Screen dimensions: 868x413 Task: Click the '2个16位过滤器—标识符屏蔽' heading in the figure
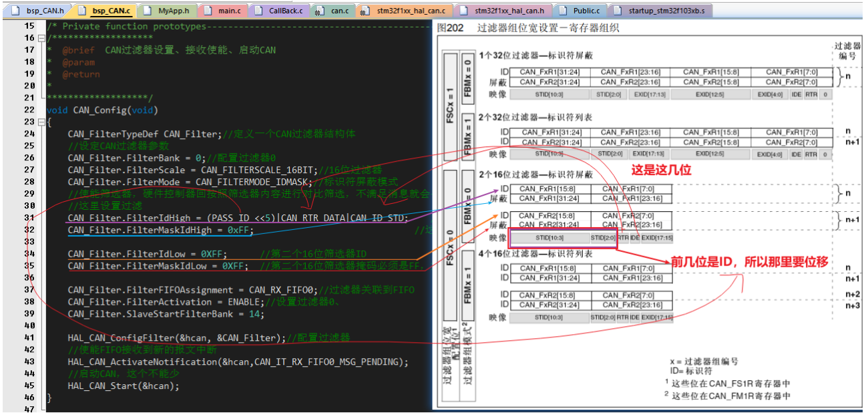(535, 175)
